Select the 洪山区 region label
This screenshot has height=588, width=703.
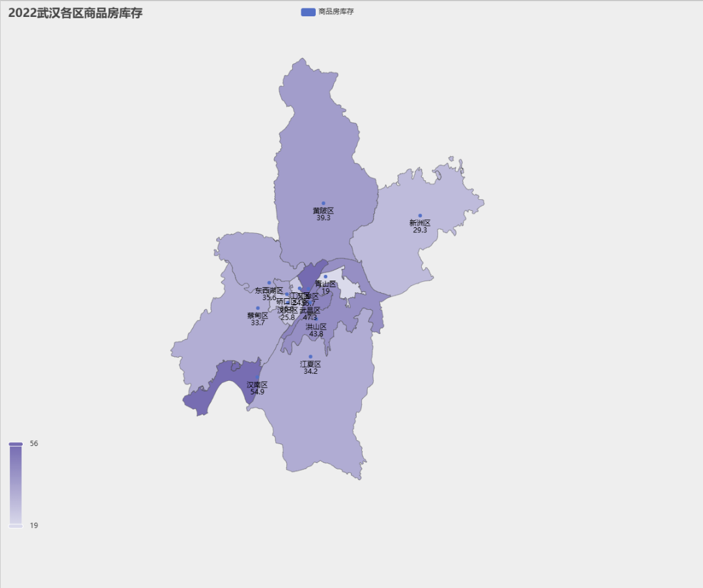pos(316,326)
